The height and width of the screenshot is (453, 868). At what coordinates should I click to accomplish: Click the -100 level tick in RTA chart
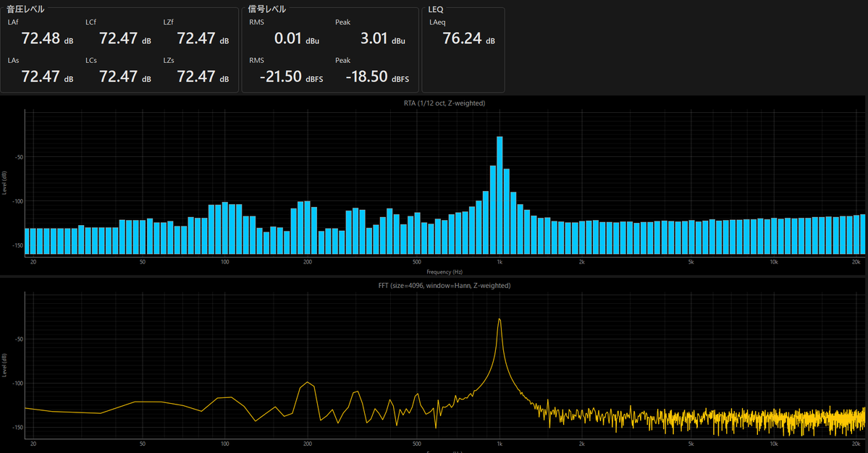tap(17, 201)
